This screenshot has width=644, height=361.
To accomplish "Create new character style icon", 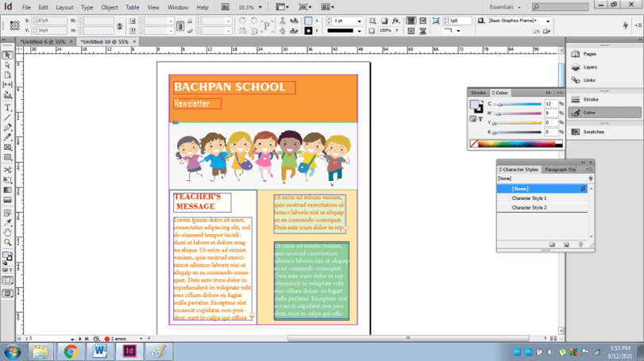I will tap(566, 245).
